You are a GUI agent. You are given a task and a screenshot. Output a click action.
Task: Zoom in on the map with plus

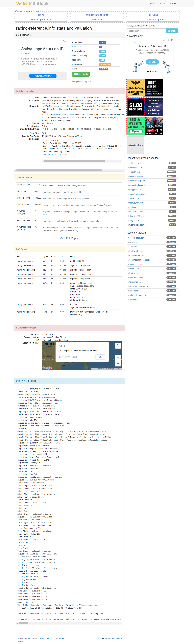(x=118, y=358)
